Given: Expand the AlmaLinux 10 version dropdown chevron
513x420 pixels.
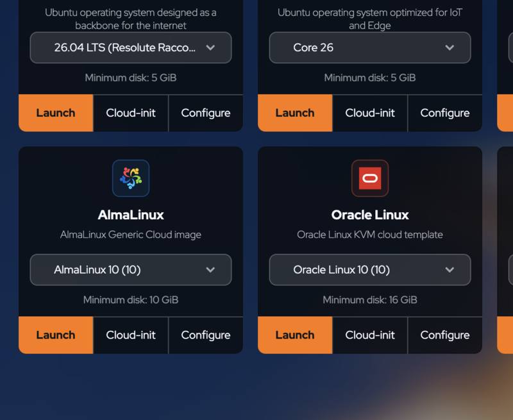Looking at the screenshot, I should (x=210, y=270).
